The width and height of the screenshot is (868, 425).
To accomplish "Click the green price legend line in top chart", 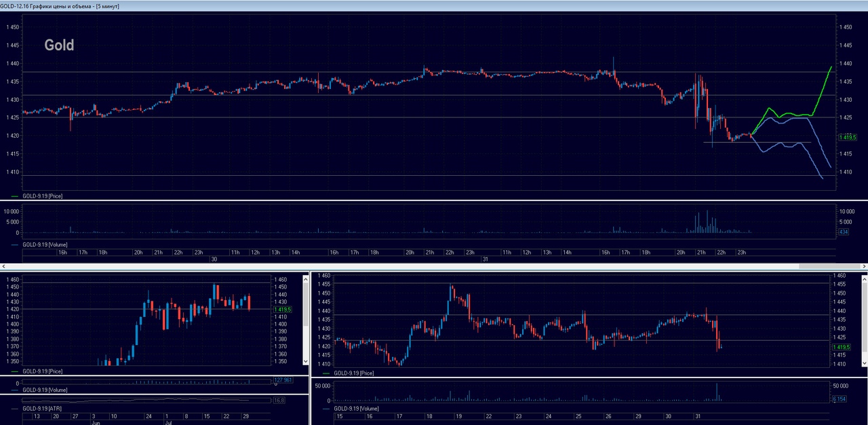I will [x=15, y=196].
